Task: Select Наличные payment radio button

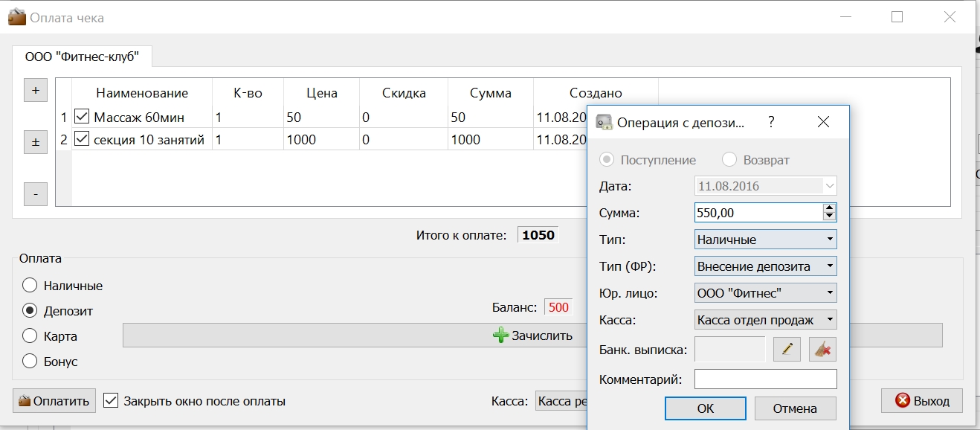Action: tap(30, 286)
